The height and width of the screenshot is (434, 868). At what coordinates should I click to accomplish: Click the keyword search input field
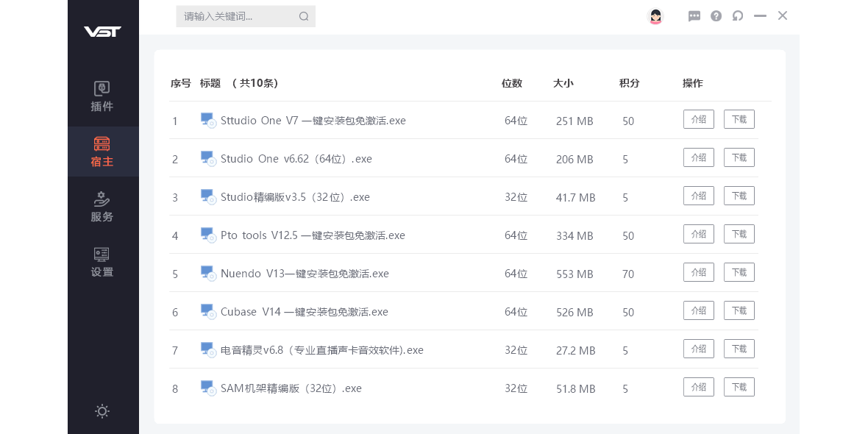[235, 16]
